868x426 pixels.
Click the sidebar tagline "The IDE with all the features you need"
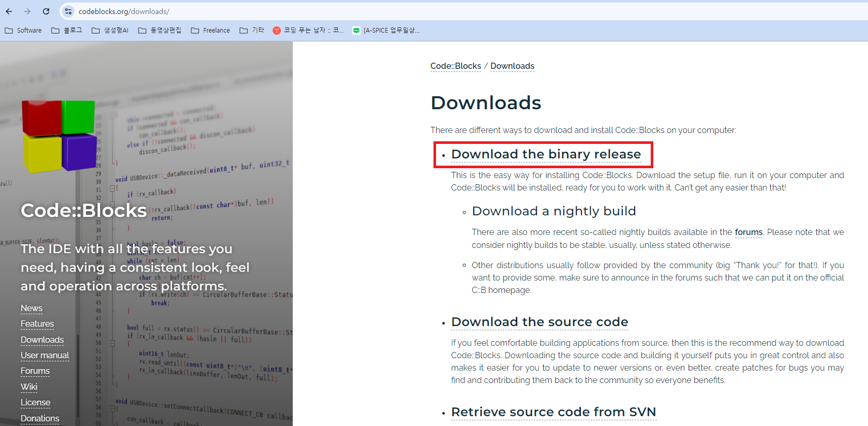click(x=135, y=268)
